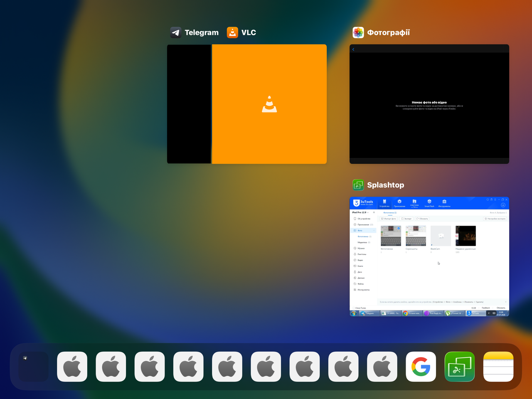Launch Splashtop from the dock

460,367
